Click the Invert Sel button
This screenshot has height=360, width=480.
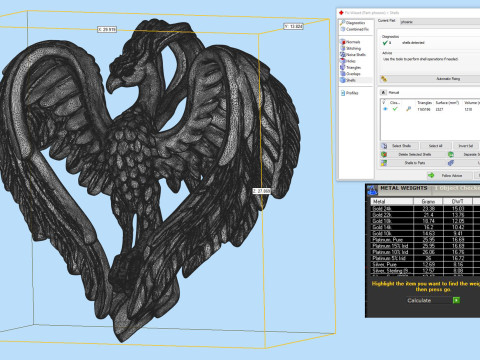point(466,146)
